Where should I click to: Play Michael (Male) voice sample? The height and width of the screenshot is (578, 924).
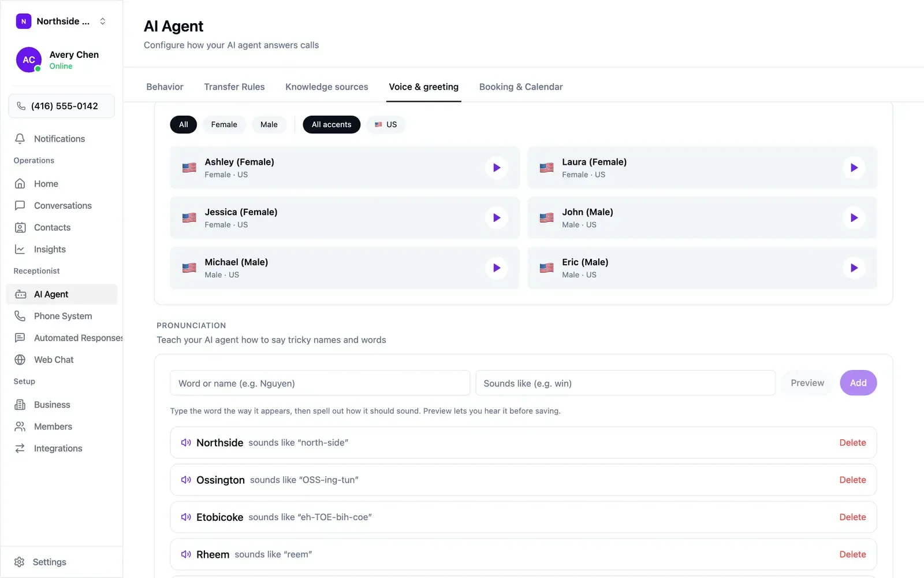497,268
